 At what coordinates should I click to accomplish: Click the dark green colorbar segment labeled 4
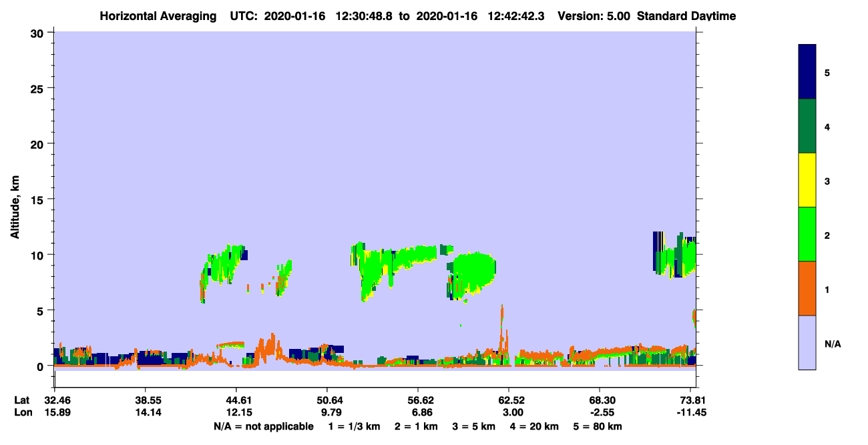point(807,126)
